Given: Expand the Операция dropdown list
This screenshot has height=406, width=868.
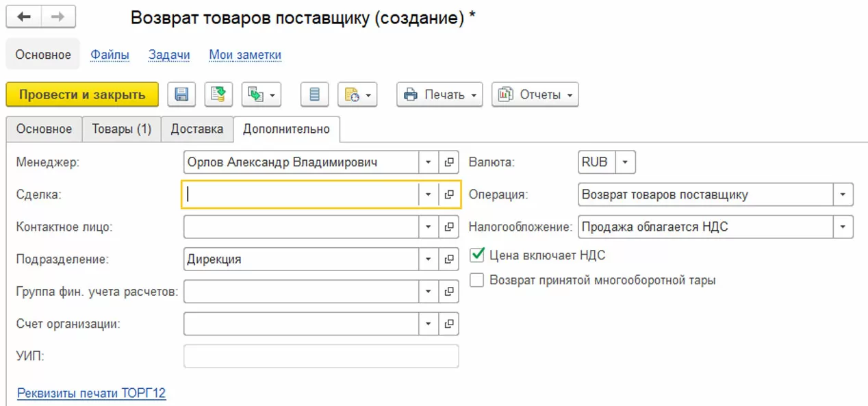Looking at the screenshot, I should coord(843,194).
